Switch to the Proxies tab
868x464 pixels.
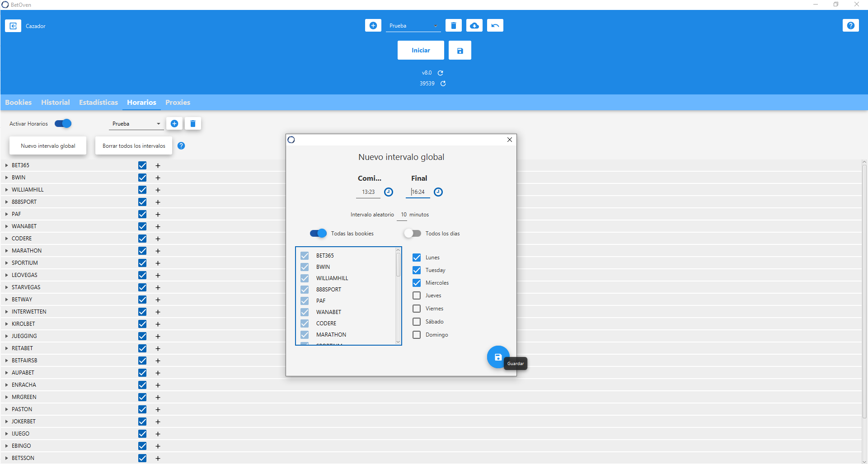(x=178, y=103)
